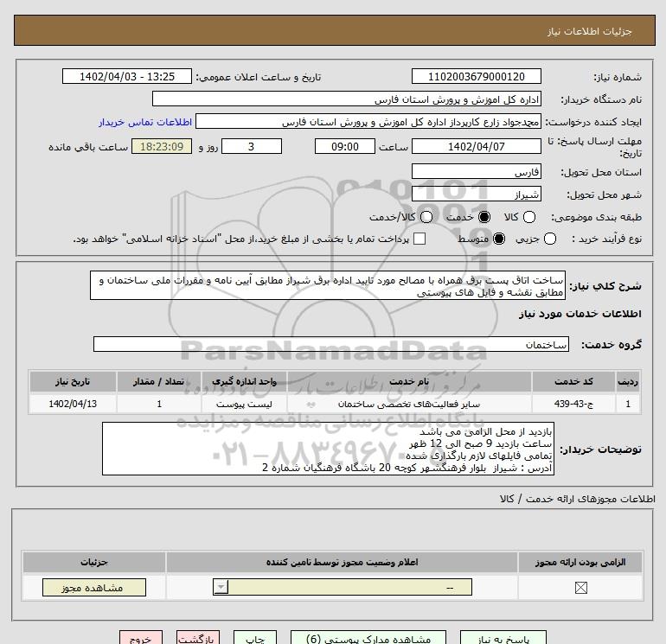
Task: Click the بازگشت button
Action: point(198,638)
